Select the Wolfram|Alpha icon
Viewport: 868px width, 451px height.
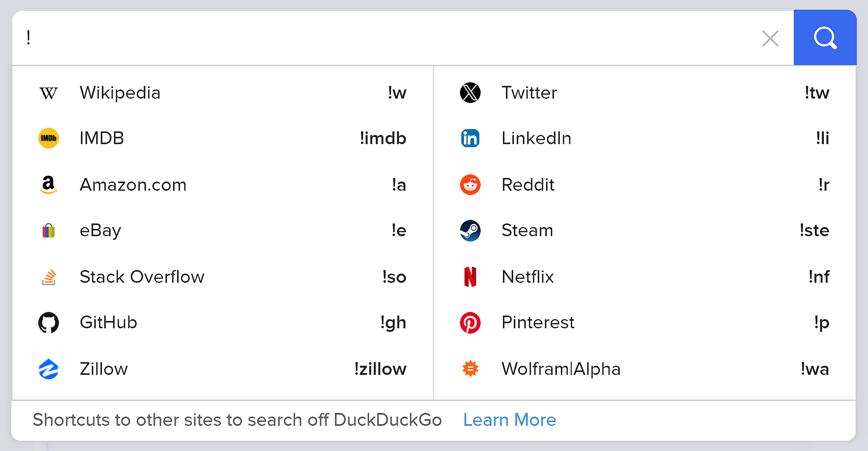coord(470,369)
